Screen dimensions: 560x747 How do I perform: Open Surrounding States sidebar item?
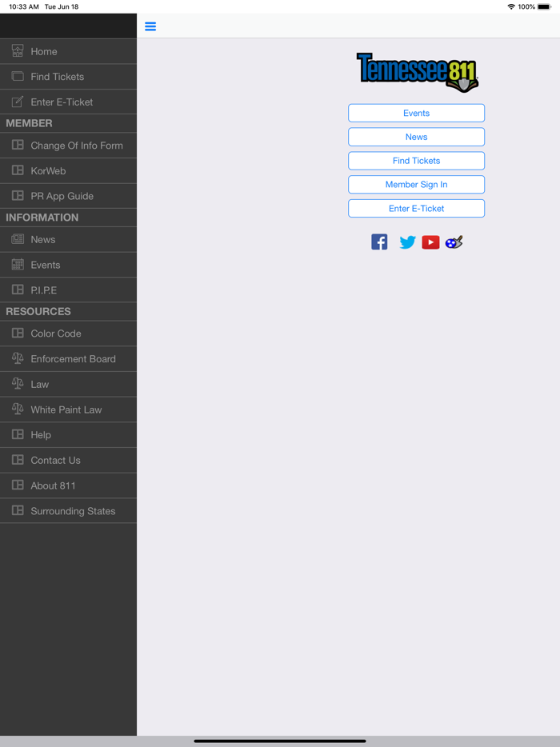coord(68,511)
